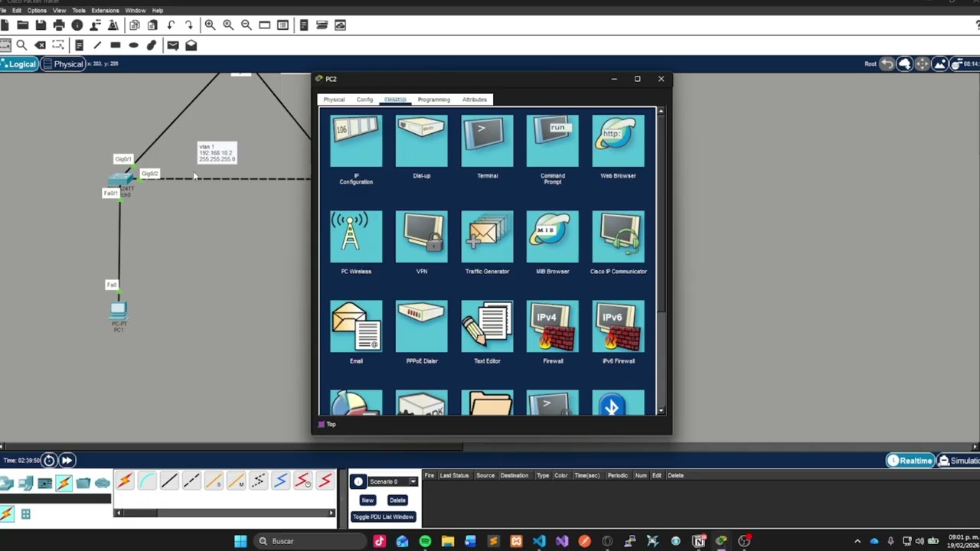Viewport: 980px width, 551px height.
Task: Open the Command Prompt app
Action: 553,142
